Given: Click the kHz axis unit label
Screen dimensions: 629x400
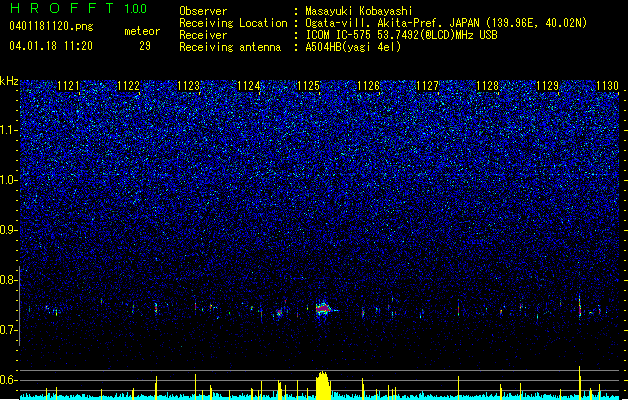Looking at the screenshot, I should pos(9,81).
